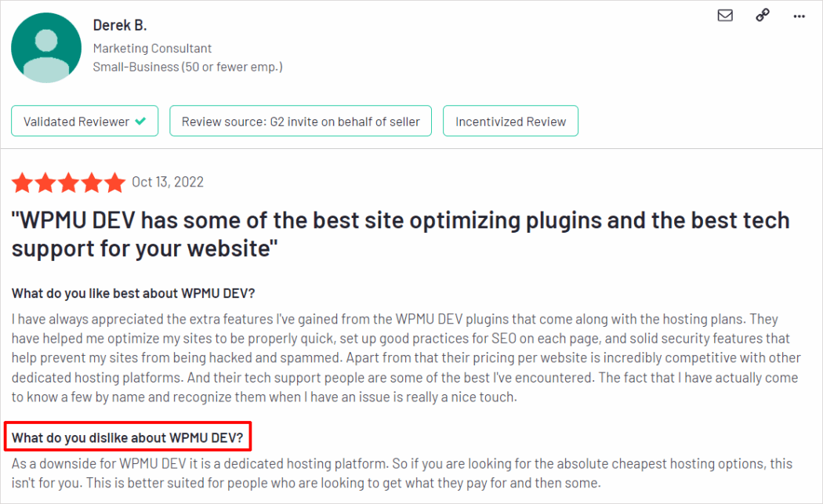Click the first red rating star

pos(22,183)
